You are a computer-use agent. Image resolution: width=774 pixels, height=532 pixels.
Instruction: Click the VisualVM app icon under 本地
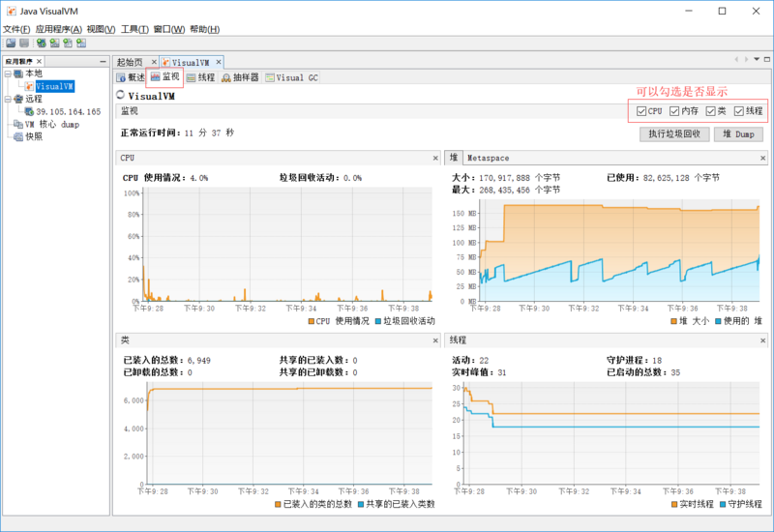(x=30, y=86)
